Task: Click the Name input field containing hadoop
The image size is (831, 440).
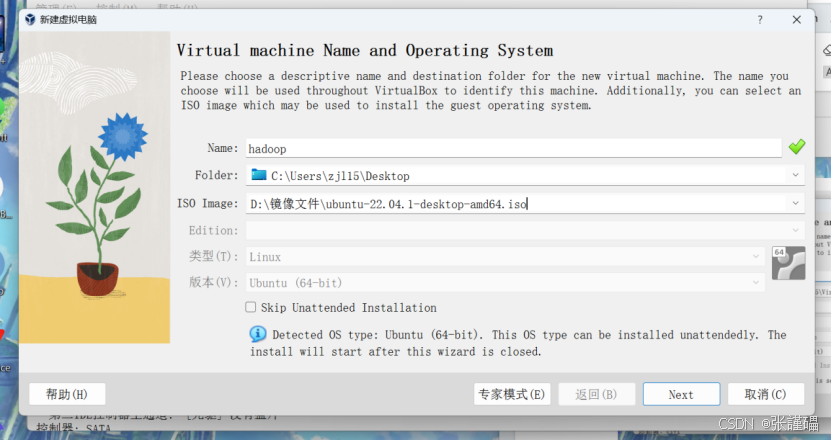Action: [x=514, y=148]
